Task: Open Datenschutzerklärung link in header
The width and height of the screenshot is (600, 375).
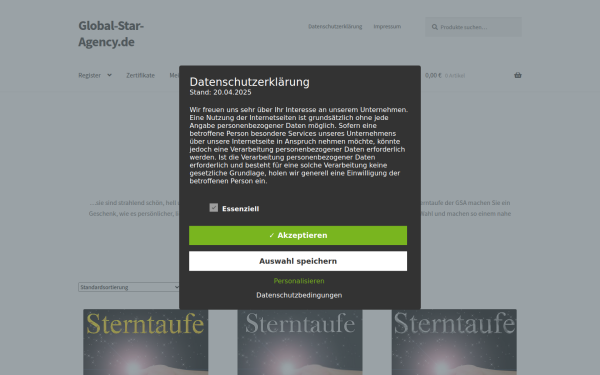Action: pos(335,26)
